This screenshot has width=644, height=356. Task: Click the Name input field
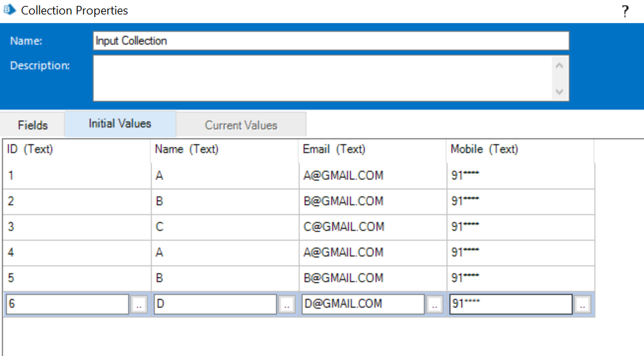pyautogui.click(x=331, y=41)
